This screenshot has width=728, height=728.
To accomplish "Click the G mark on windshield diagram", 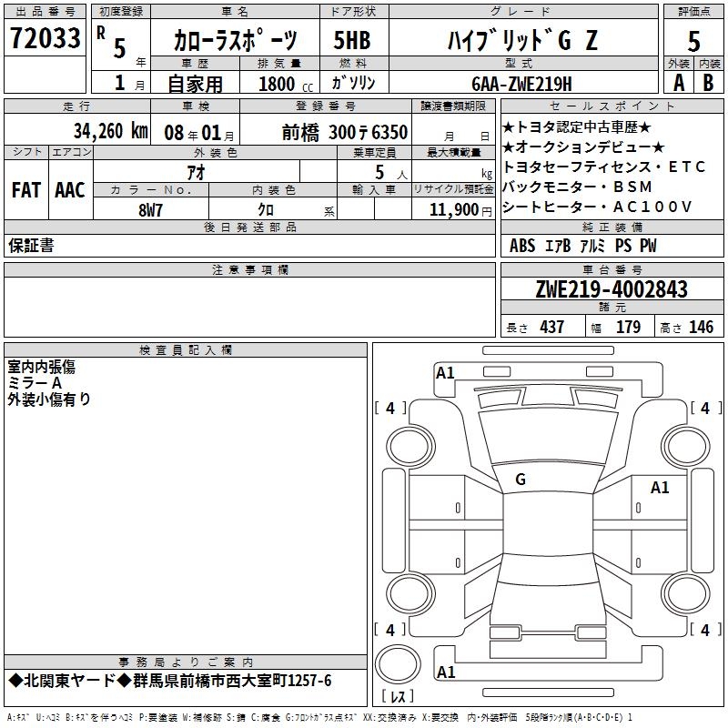I will [521, 480].
